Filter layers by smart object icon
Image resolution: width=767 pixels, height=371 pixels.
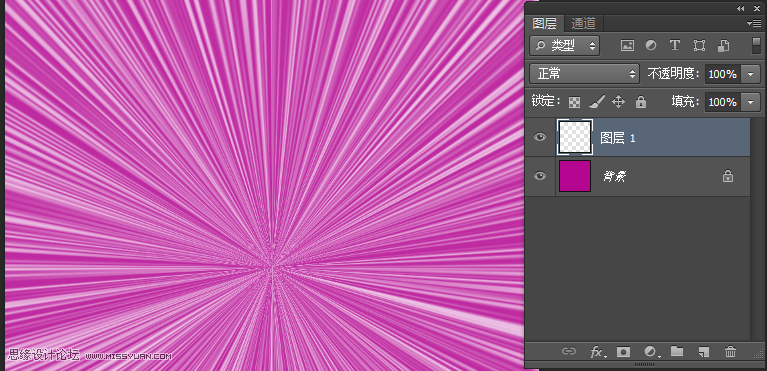pos(723,46)
